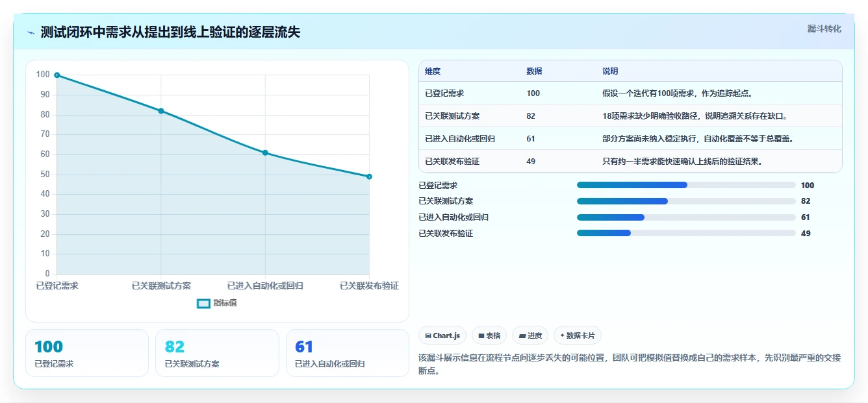The image size is (868, 403).
Task: Click the chart data point at value 82
Action: (161, 111)
